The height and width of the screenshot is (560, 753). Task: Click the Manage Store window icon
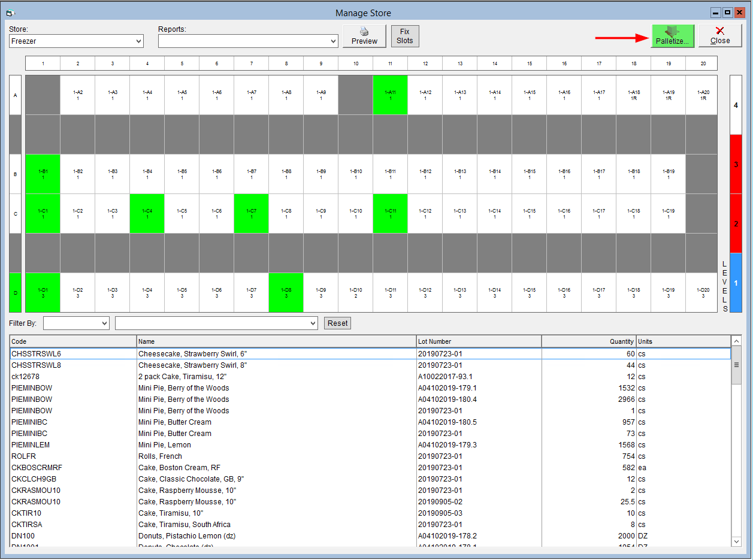(10, 13)
